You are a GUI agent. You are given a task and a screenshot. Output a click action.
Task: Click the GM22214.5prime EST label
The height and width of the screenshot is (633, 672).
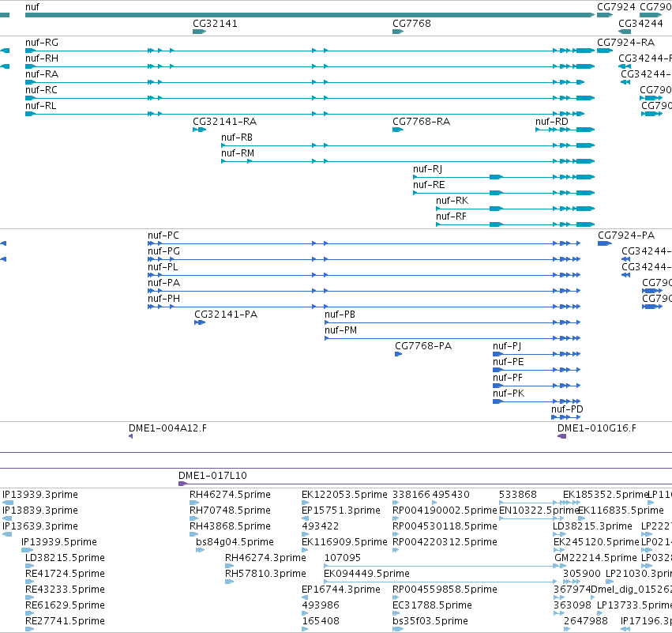[595, 559]
